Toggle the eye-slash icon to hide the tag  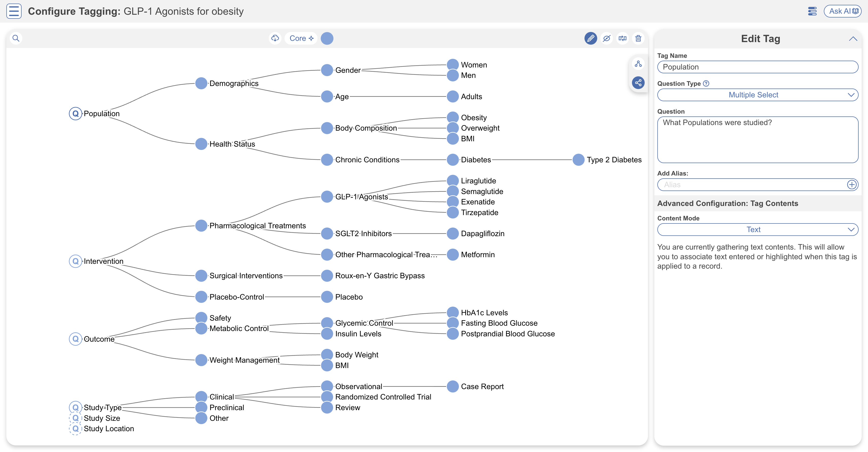[607, 38]
